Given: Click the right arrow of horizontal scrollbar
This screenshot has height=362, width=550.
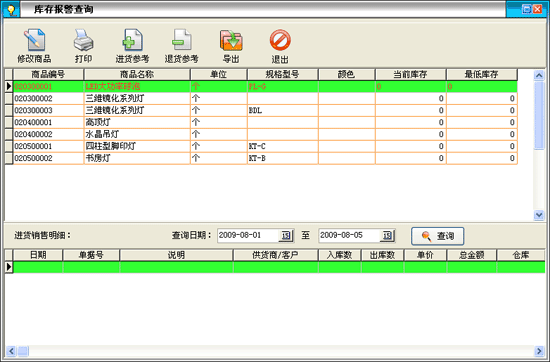Looking at the screenshot, I should [539, 351].
